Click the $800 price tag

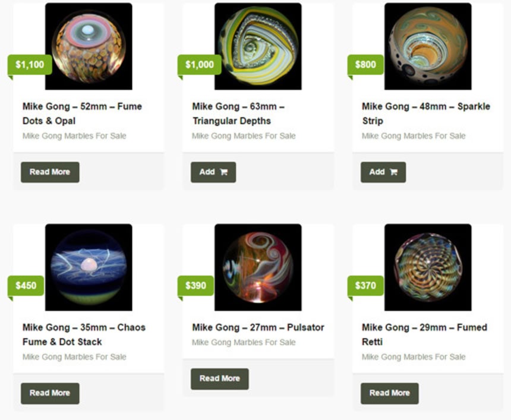click(x=365, y=65)
